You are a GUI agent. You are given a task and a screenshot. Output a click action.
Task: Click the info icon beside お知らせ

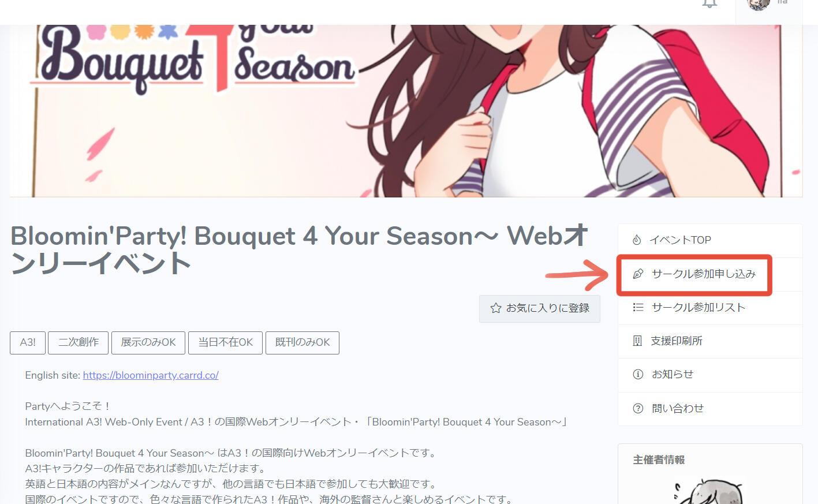[x=638, y=374]
